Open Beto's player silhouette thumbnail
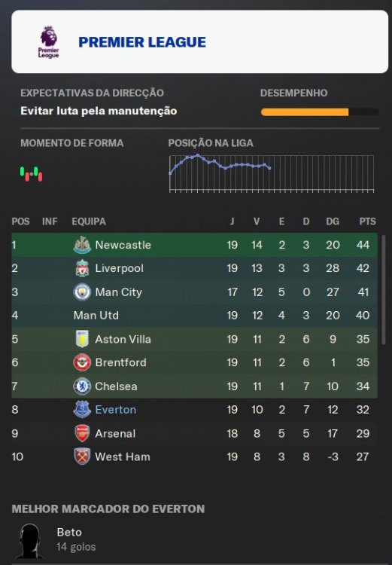392x565 pixels. [30, 541]
